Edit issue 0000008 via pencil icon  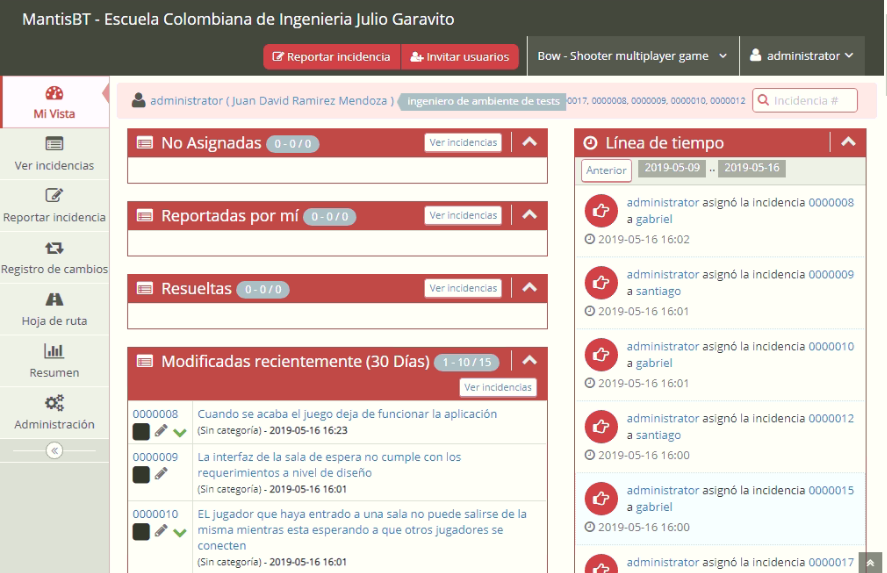coord(161,431)
